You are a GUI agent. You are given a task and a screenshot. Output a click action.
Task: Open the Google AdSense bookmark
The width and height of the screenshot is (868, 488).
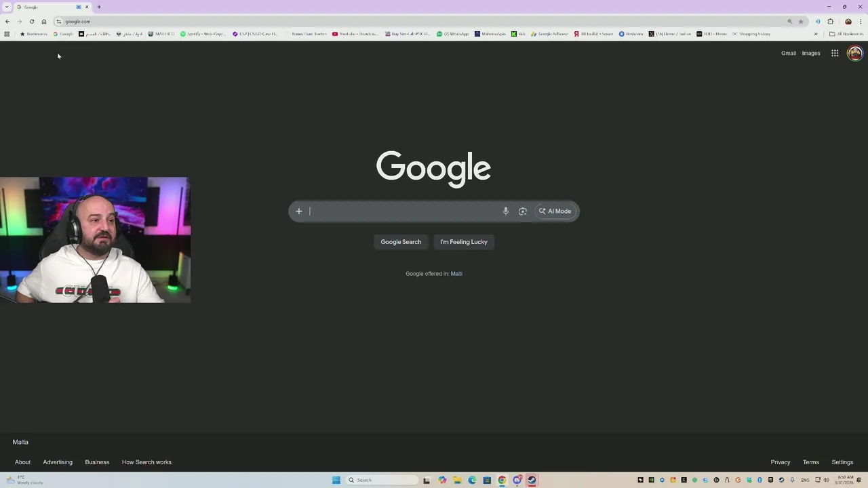point(549,34)
